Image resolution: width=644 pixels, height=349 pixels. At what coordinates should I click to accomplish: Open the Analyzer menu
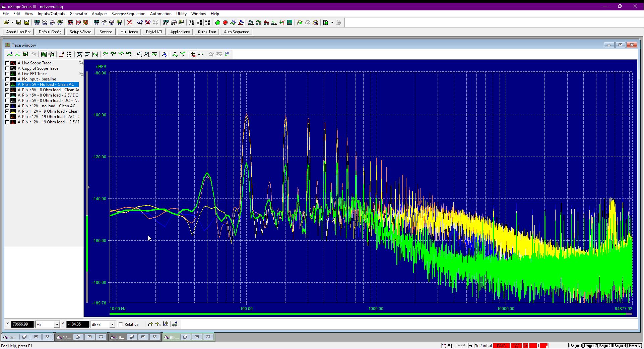click(100, 14)
